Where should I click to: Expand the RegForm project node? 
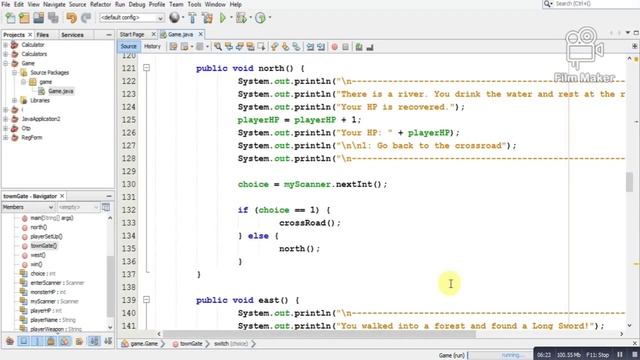[x=6, y=138]
